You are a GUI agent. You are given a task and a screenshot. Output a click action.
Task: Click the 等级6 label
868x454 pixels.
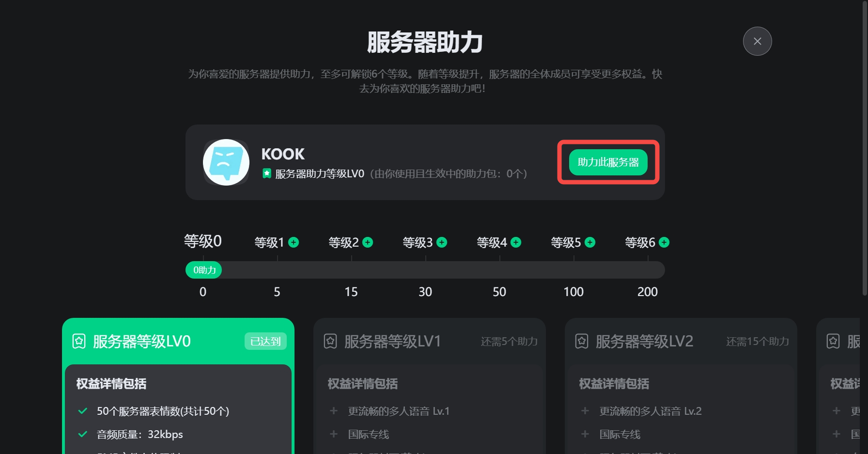pos(640,242)
